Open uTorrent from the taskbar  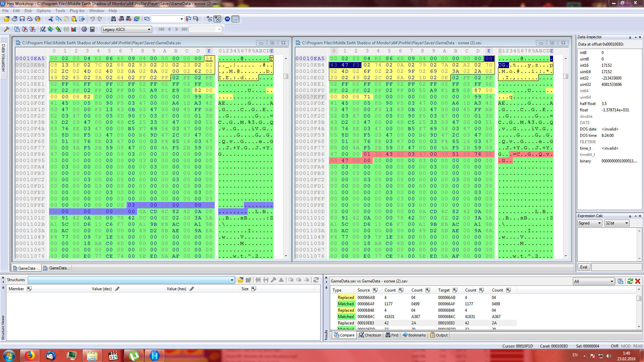pyautogui.click(x=134, y=356)
